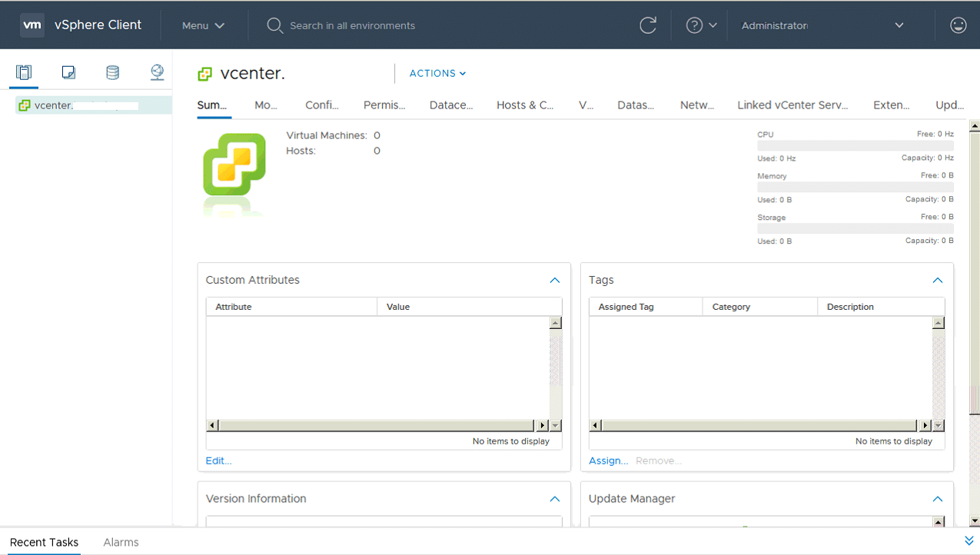Open the Networking inventory view icon
Image resolution: width=980 pixels, height=555 pixels.
coord(157,72)
